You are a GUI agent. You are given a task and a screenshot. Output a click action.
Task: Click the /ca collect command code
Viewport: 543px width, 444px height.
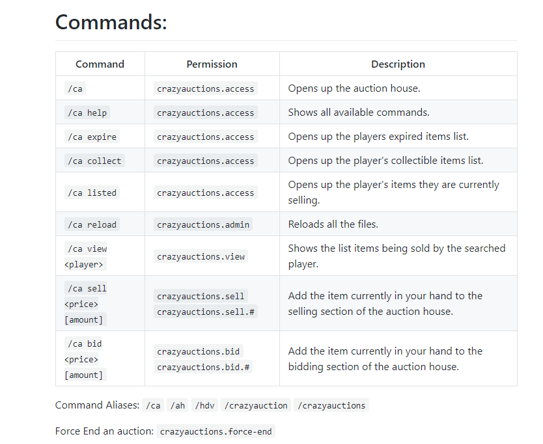(x=94, y=161)
